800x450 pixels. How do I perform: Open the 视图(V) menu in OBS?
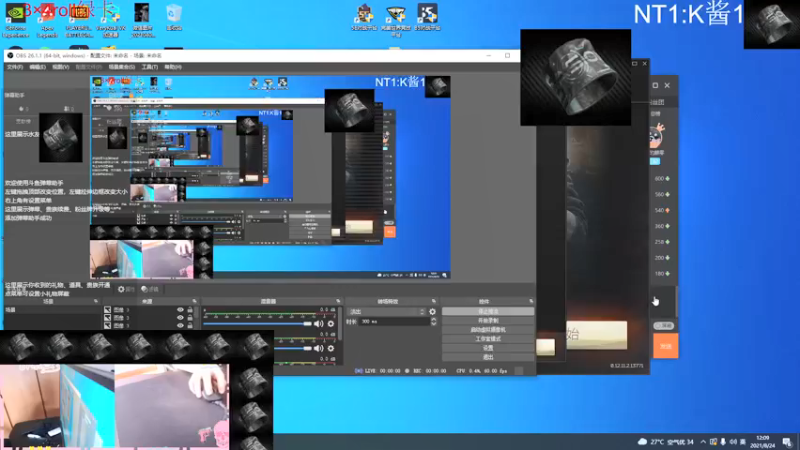[x=60, y=67]
